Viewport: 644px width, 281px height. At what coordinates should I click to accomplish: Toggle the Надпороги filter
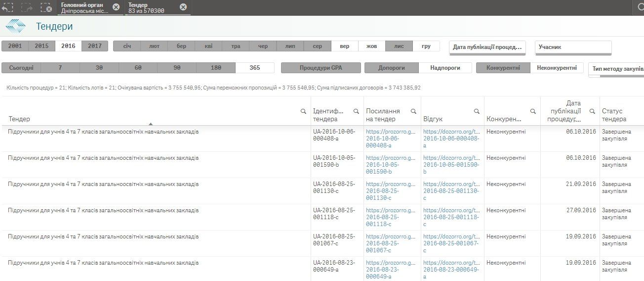pyautogui.click(x=445, y=68)
